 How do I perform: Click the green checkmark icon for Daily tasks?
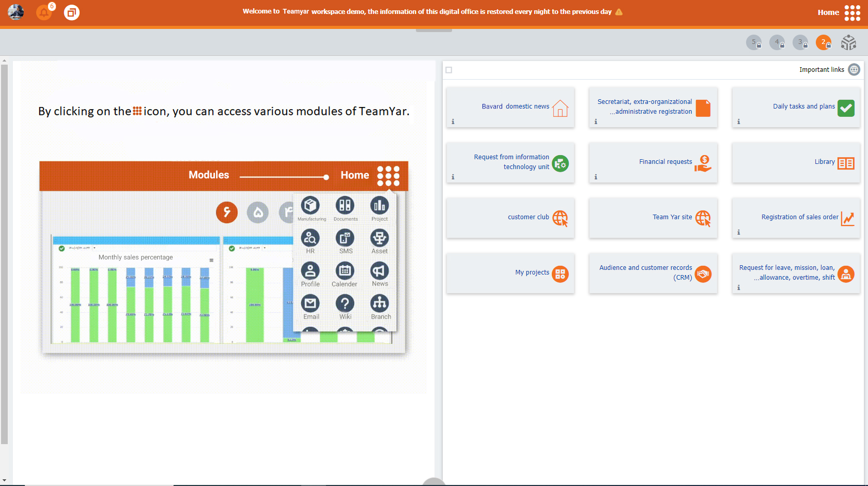[846, 108]
